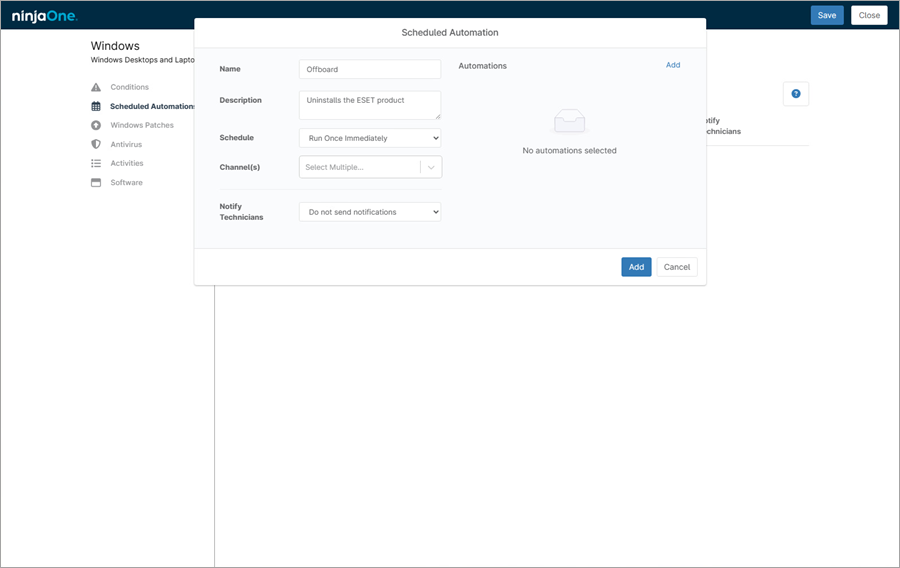Expand the Channel(s) multi-select chevron
900x568 pixels.
pyautogui.click(x=431, y=167)
